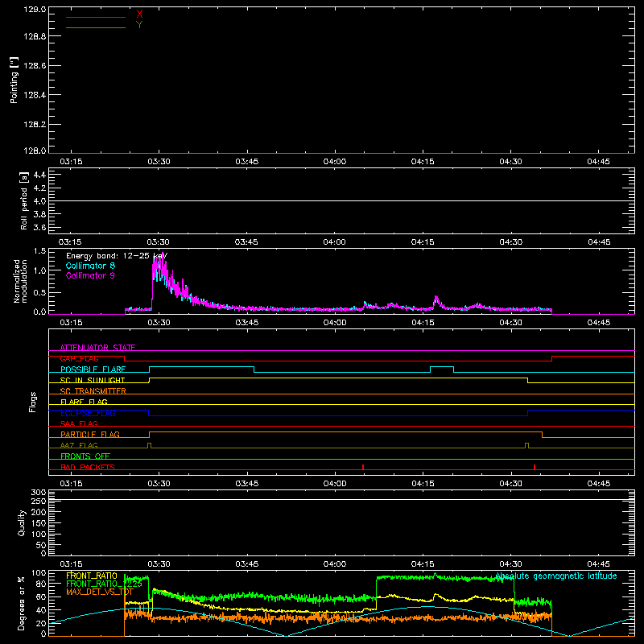This screenshot has height=644, width=644.
Task: Click the olive Y legend line
Action: point(96,27)
